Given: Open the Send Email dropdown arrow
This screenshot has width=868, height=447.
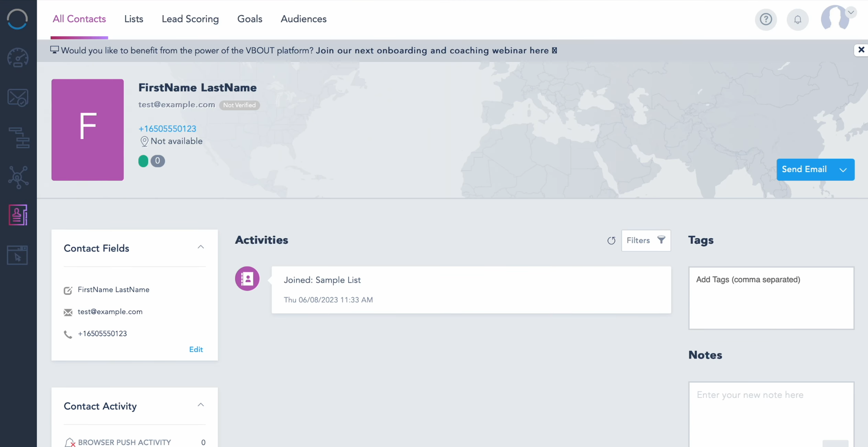Looking at the screenshot, I should tap(843, 170).
